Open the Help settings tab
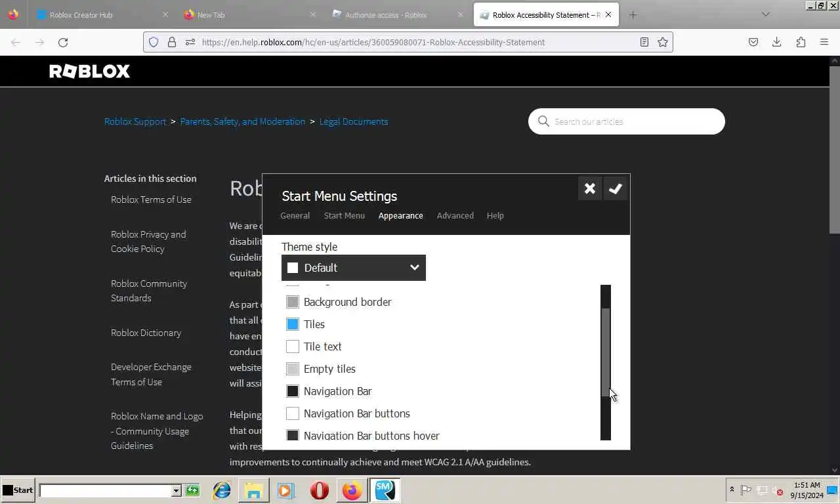 coord(495,215)
